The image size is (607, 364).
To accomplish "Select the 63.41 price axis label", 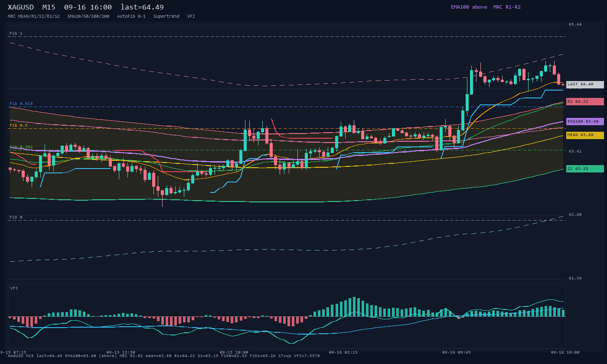I will click(575, 151).
